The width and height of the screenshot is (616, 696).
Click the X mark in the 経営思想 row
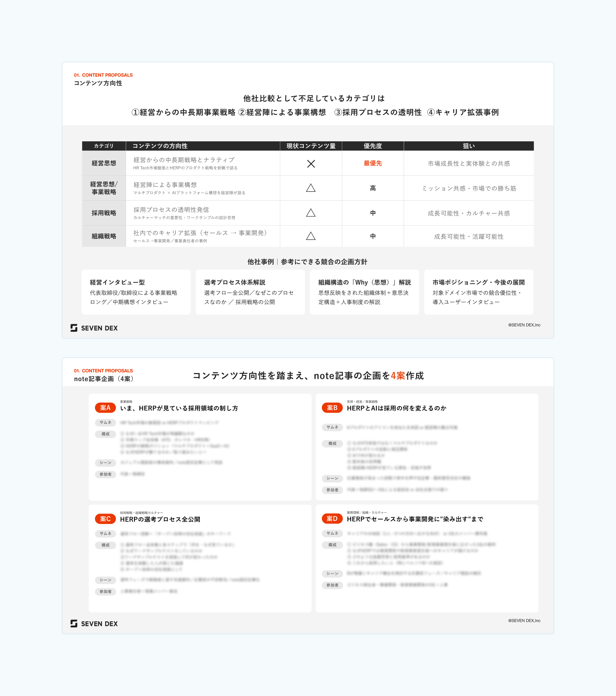click(x=311, y=164)
